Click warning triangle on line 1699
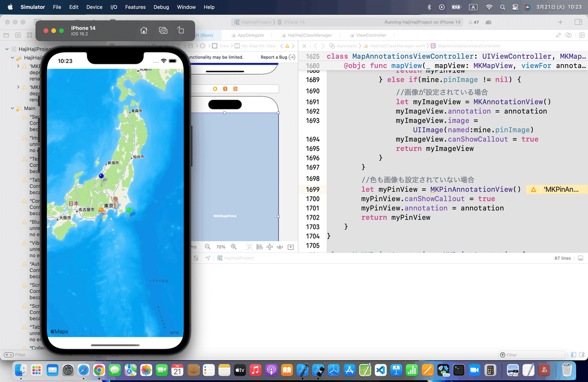 pos(533,189)
